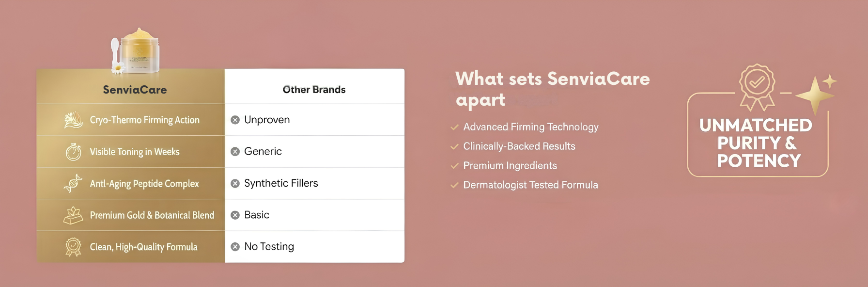The height and width of the screenshot is (287, 868).
Task: Click the X icon next to Basic
Action: 235,215
